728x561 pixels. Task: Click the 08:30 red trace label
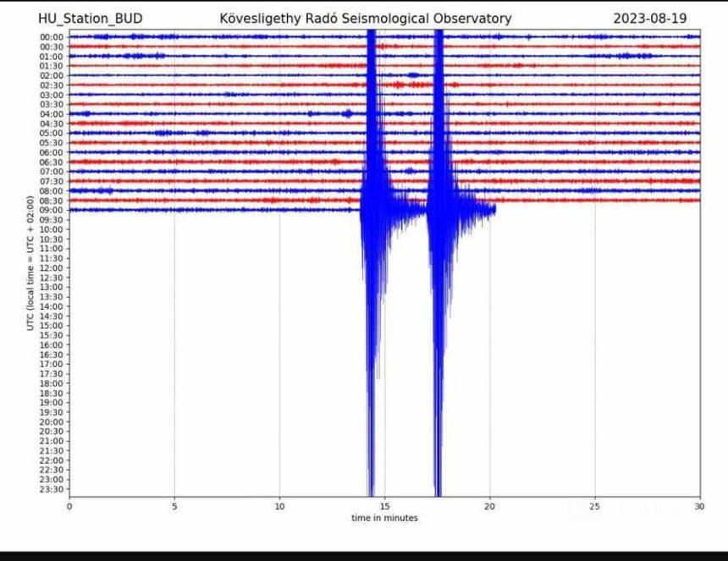click(x=52, y=201)
